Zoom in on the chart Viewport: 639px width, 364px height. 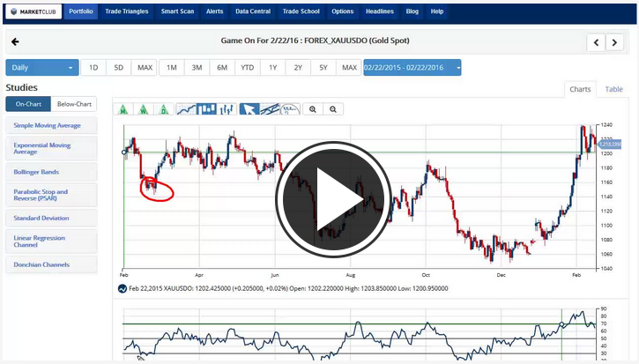point(312,109)
